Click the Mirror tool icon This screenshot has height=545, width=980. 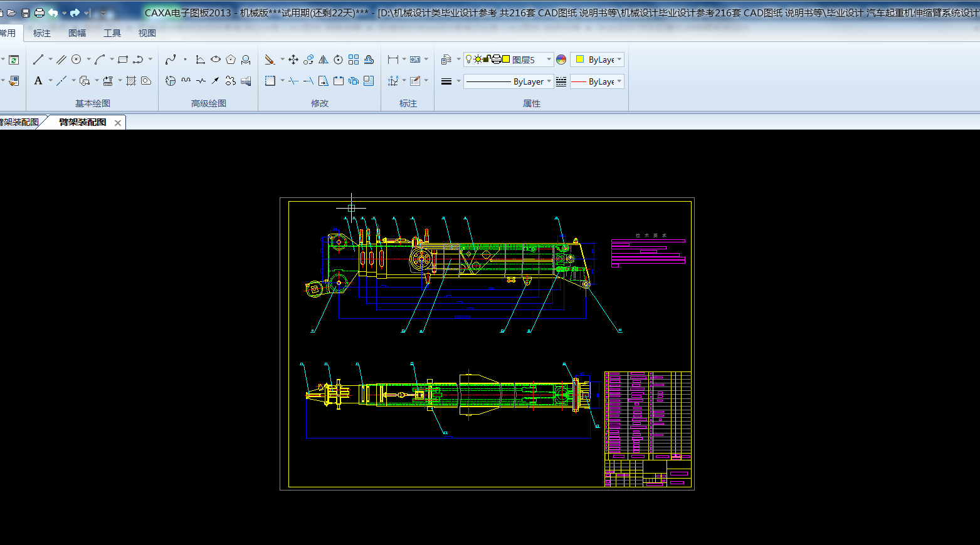tap(324, 60)
